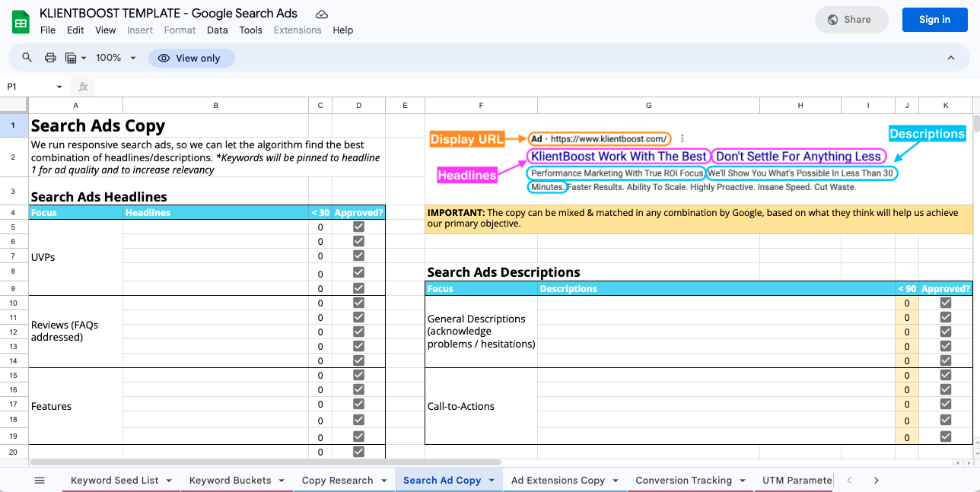Toggle Approved checkbox in row 16 headlines
The image size is (980, 492).
pos(358,389)
